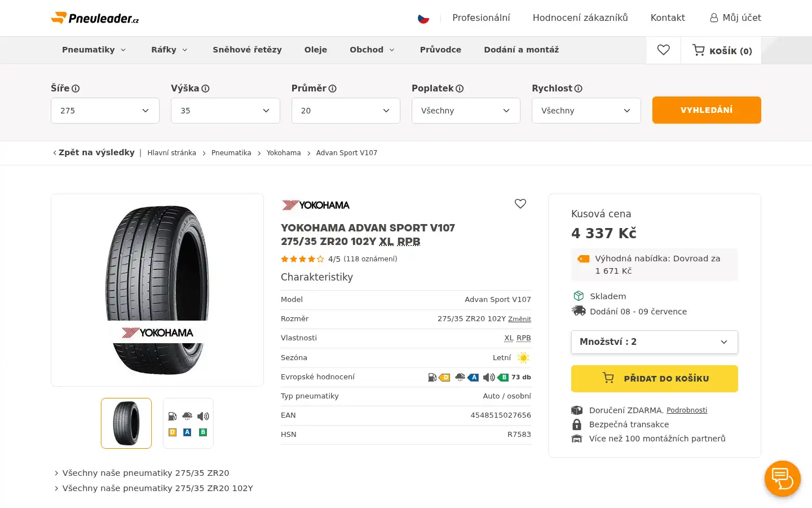Expand the Pneumatiky menu
Viewport: 812px width, 508px height.
click(94, 50)
